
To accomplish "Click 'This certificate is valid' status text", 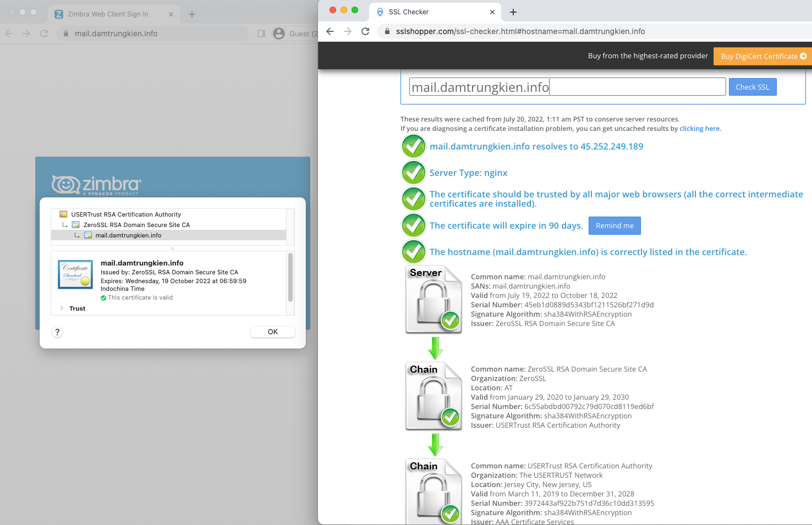I will (140, 297).
